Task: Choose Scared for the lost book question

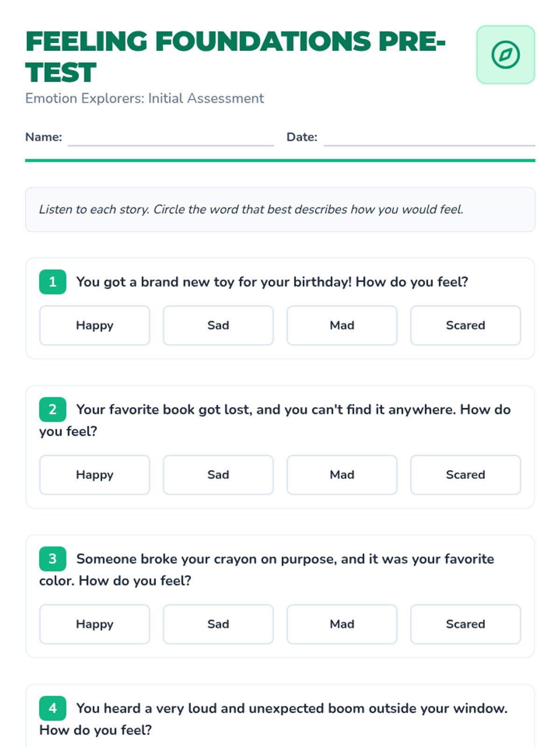Action: (465, 475)
